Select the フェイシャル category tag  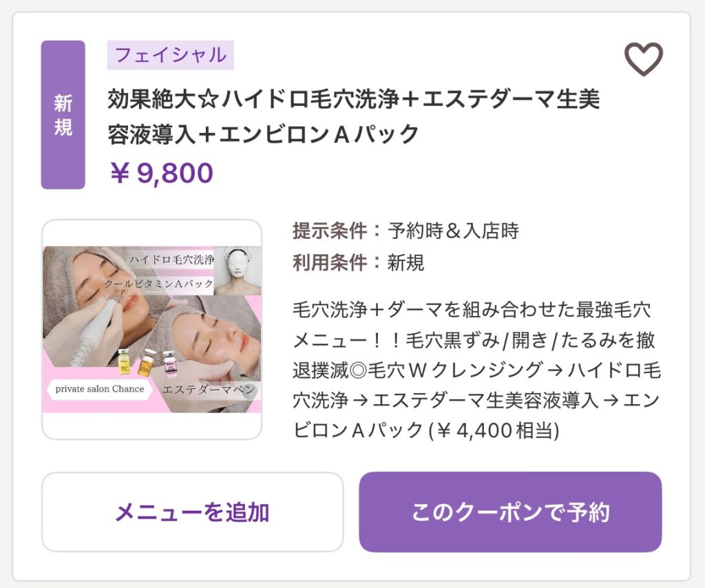(x=170, y=55)
